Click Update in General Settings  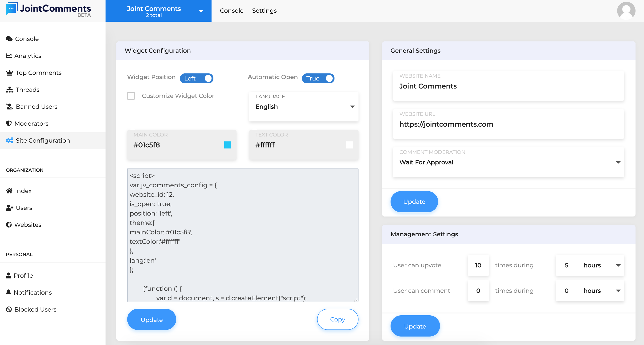tap(414, 202)
